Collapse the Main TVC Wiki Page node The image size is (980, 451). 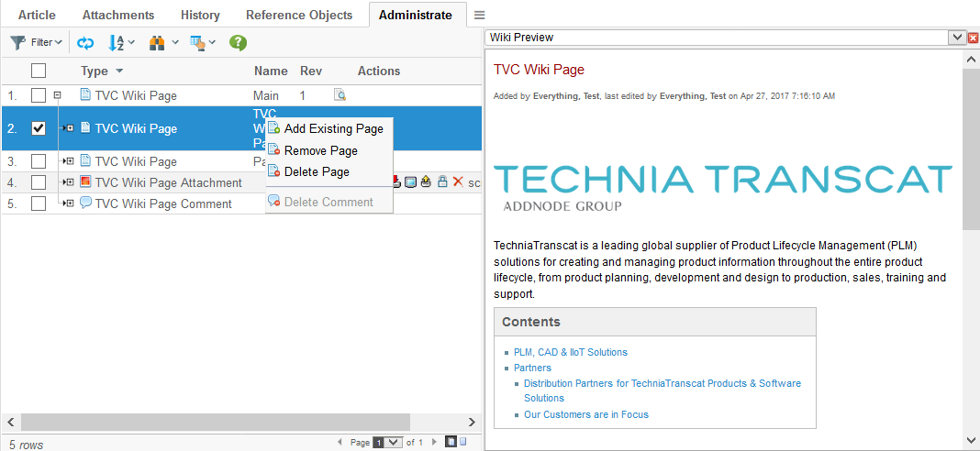coord(57,95)
